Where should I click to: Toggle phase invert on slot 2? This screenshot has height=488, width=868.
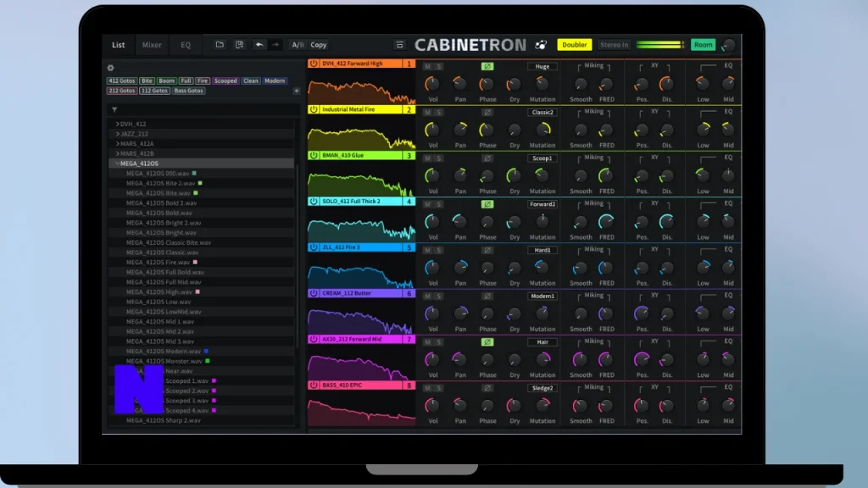click(487, 113)
